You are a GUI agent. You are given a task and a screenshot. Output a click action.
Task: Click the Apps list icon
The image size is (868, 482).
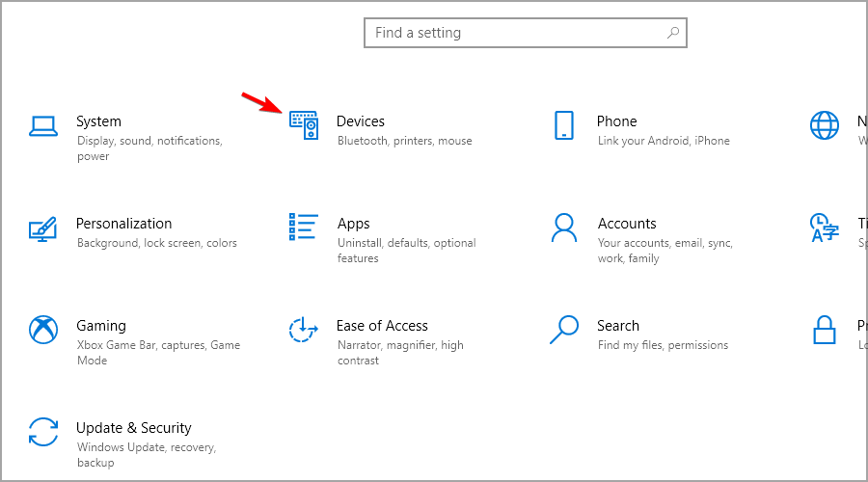tap(304, 227)
